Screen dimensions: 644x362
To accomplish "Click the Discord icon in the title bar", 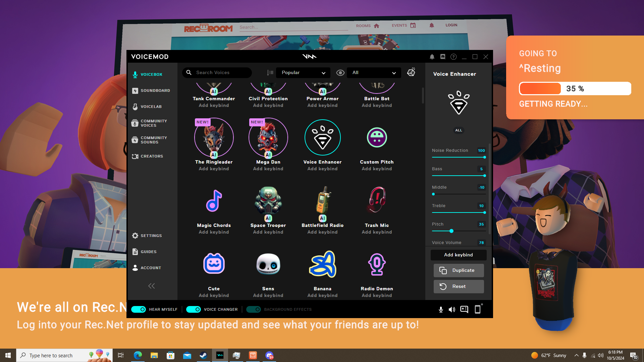I will [443, 57].
